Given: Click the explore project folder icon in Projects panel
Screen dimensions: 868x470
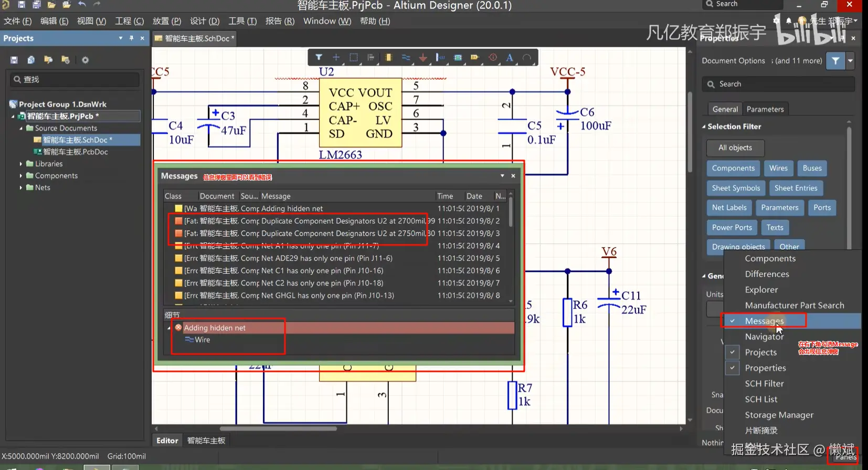Looking at the screenshot, I should 48,60.
